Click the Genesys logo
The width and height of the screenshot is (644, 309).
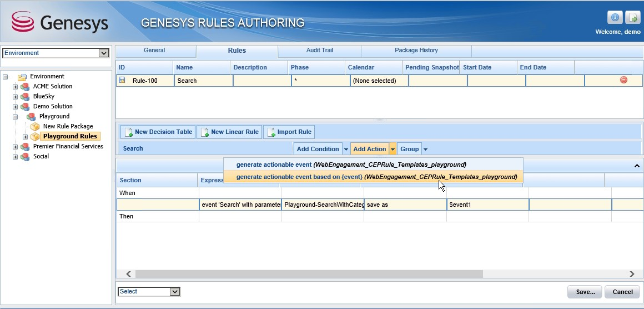60,21
